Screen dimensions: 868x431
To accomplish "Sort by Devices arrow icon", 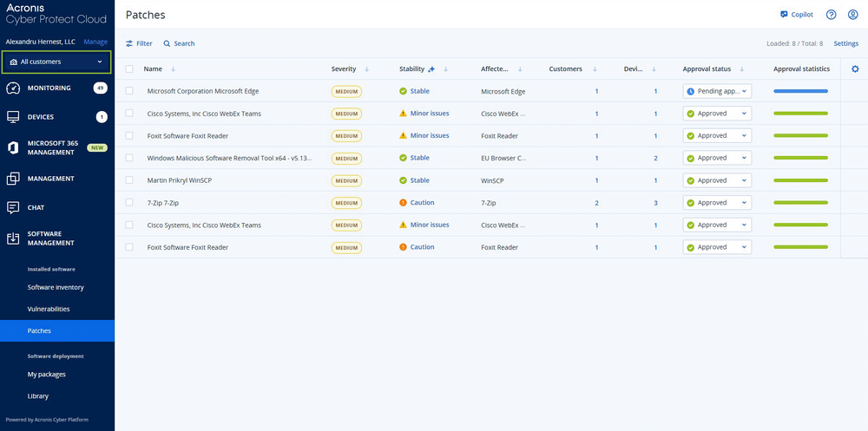I will (x=654, y=69).
